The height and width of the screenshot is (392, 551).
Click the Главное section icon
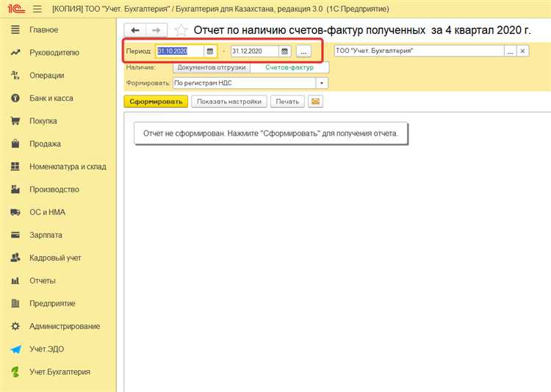pos(15,29)
